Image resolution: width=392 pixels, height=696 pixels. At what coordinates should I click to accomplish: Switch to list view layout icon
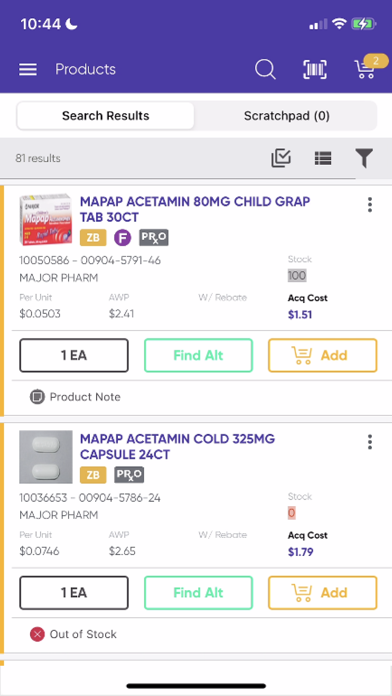(x=323, y=158)
